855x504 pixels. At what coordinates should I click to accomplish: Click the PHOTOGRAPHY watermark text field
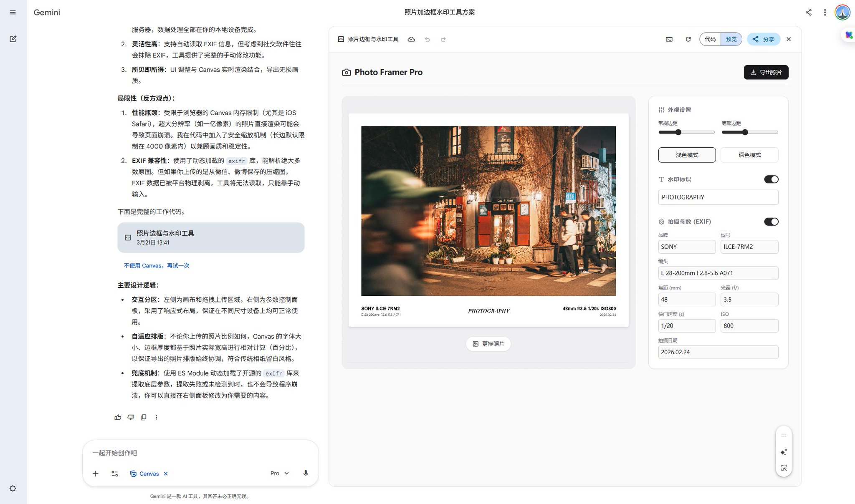pos(718,197)
